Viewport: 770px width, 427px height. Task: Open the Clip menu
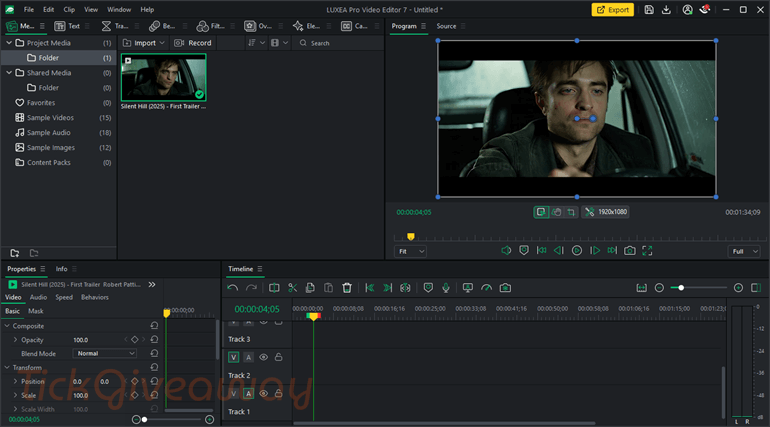69,9
